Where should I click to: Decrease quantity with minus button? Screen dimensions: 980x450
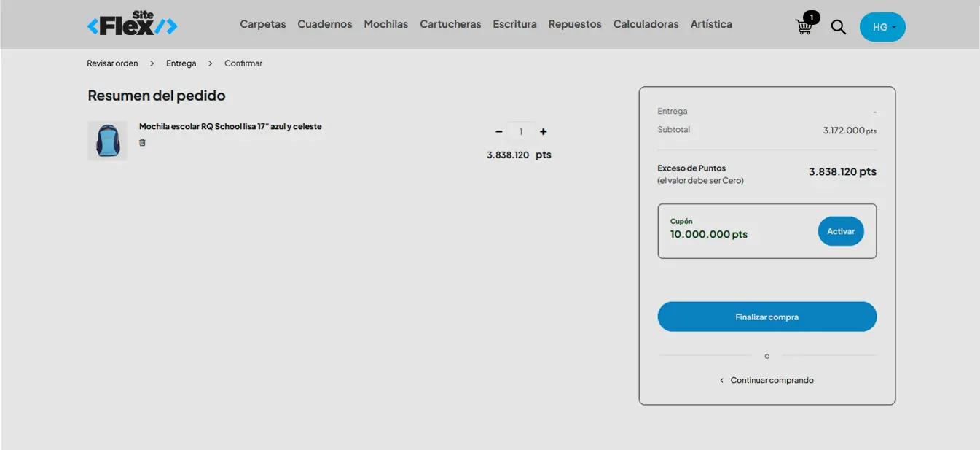coord(499,132)
